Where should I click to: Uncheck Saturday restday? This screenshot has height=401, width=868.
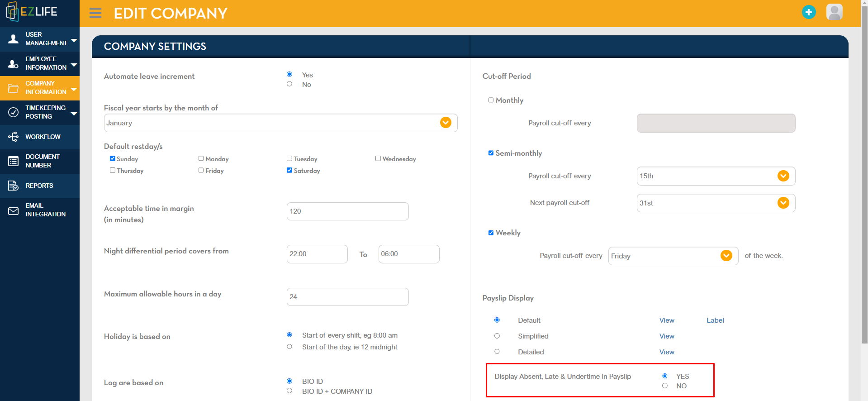(x=289, y=170)
